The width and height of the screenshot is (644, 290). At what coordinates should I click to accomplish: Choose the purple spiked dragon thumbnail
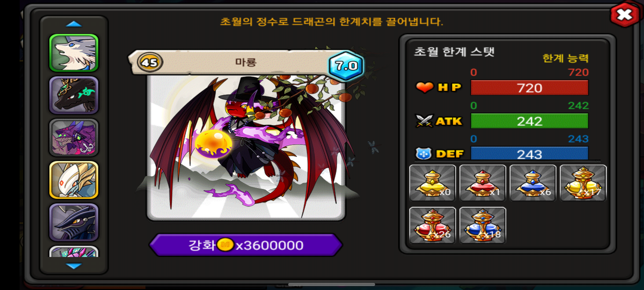pyautogui.click(x=74, y=137)
